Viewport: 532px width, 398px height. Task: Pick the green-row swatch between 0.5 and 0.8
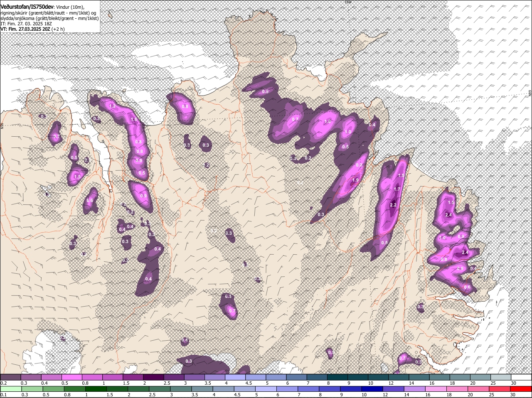54,389
